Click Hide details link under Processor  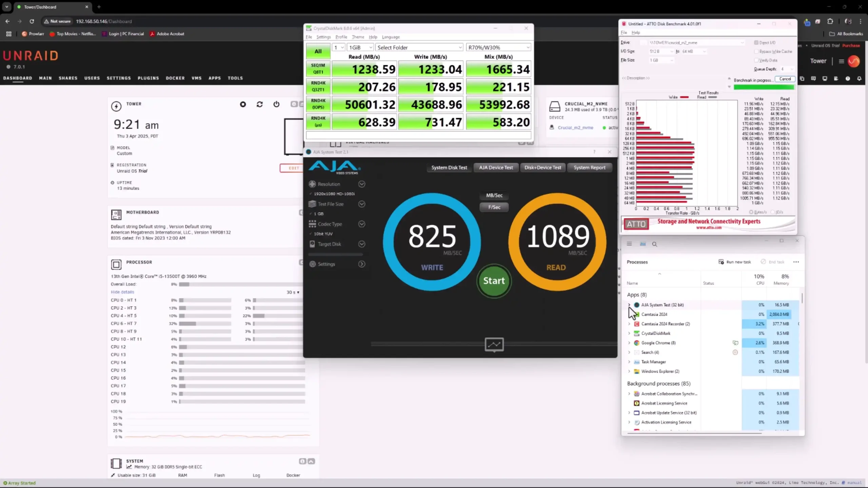[x=122, y=292]
